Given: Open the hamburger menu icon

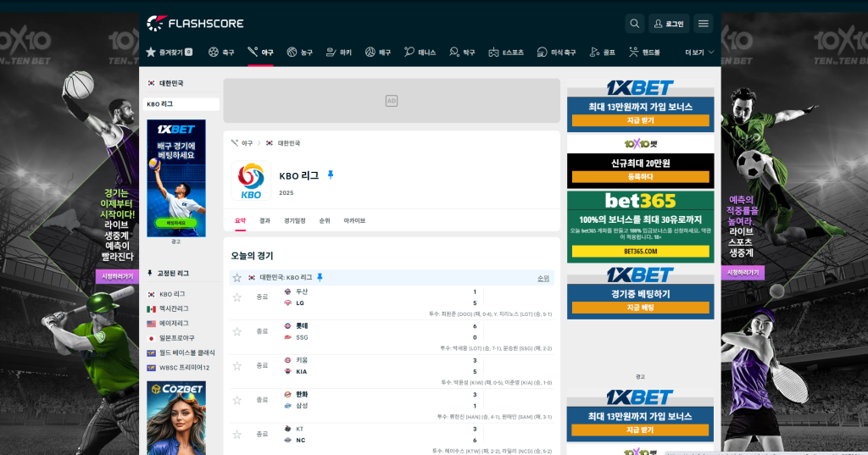Looking at the screenshot, I should [x=703, y=24].
